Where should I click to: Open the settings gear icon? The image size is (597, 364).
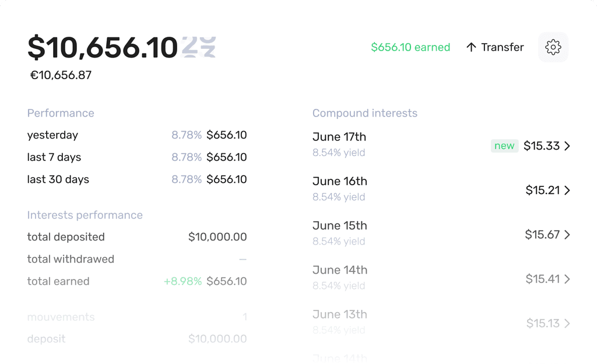click(553, 47)
